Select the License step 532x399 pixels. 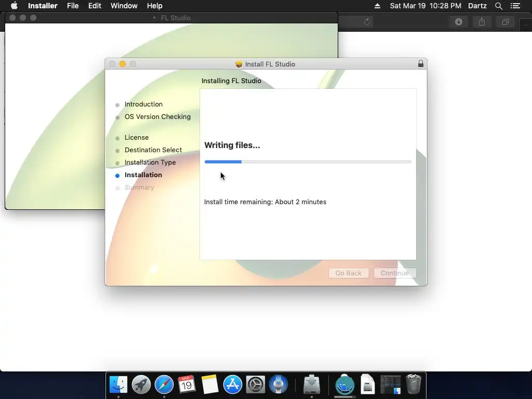click(137, 137)
